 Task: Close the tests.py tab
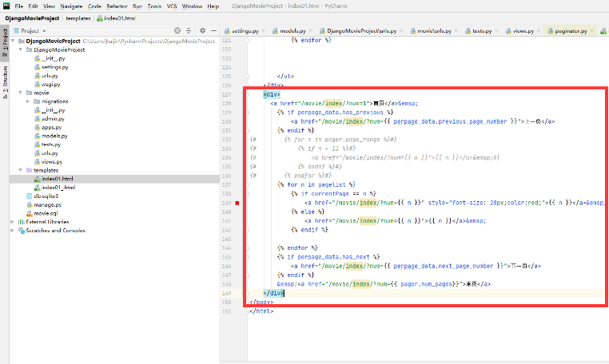pyautogui.click(x=496, y=30)
